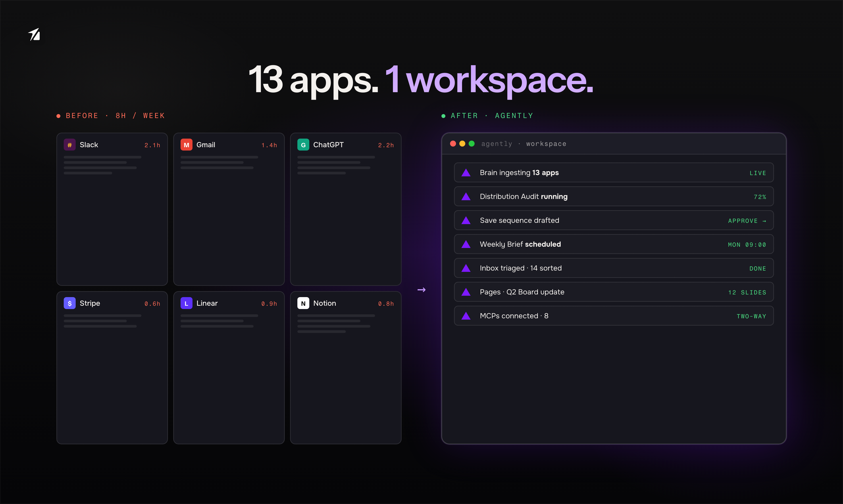Select the 'Pages · Q2 Board update' text
This screenshot has width=843, height=504.
point(522,292)
